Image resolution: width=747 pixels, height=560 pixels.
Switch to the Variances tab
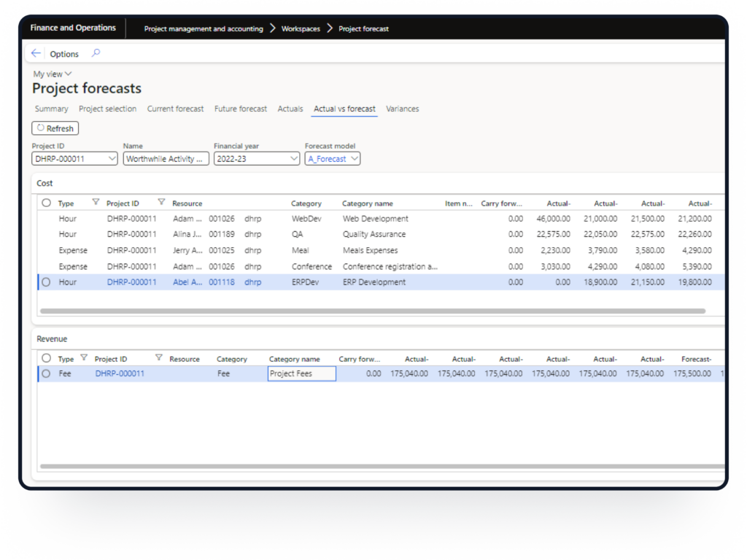pos(403,109)
